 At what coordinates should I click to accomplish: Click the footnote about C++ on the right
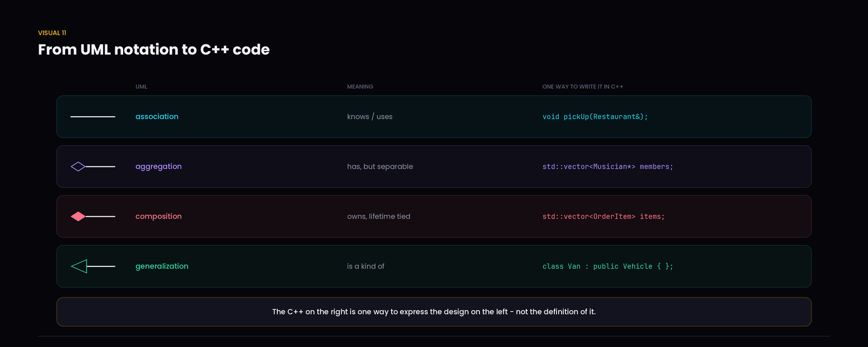click(x=434, y=312)
